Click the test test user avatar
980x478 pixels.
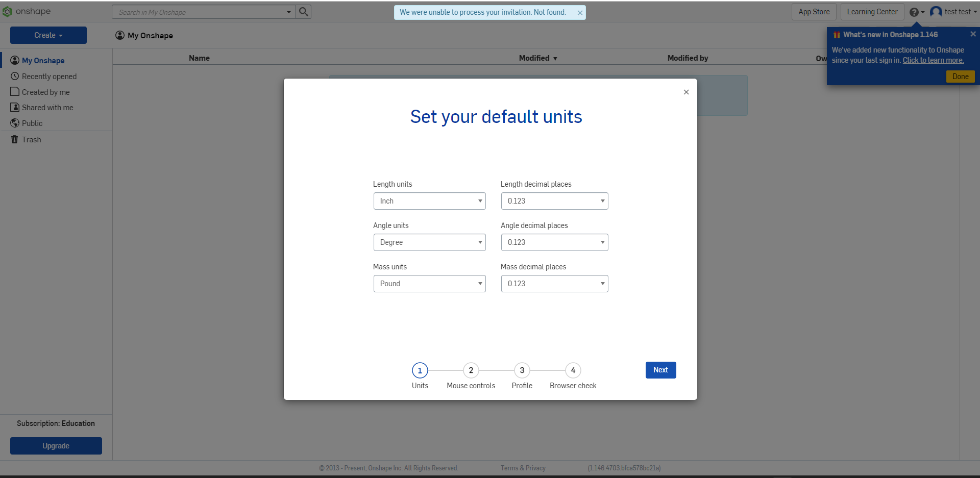coord(937,11)
